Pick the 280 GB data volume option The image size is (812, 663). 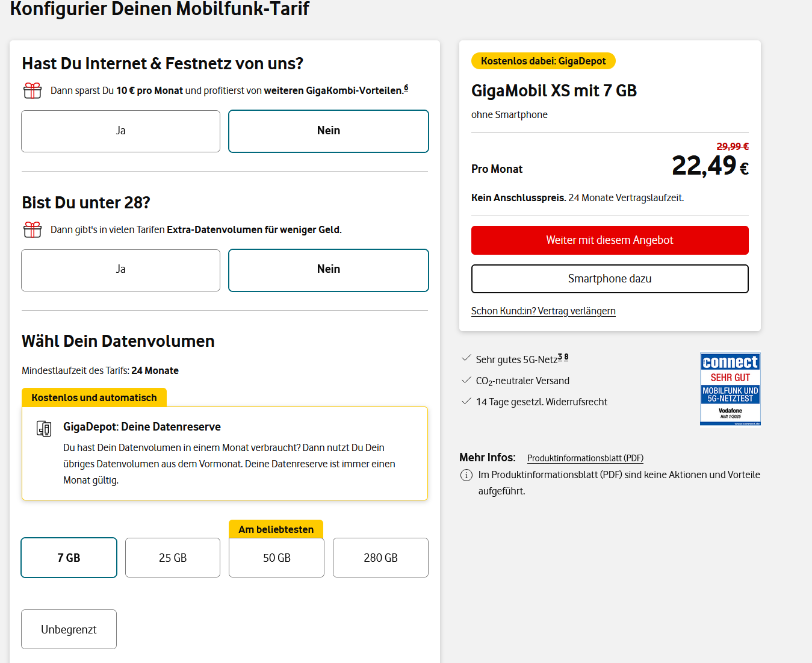(x=380, y=558)
